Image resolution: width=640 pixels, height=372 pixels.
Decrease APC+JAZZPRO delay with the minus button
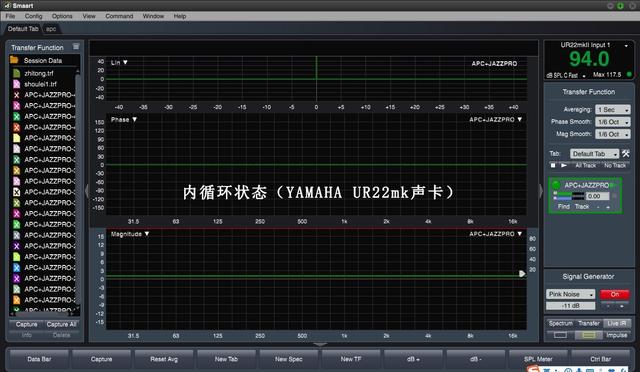click(598, 207)
